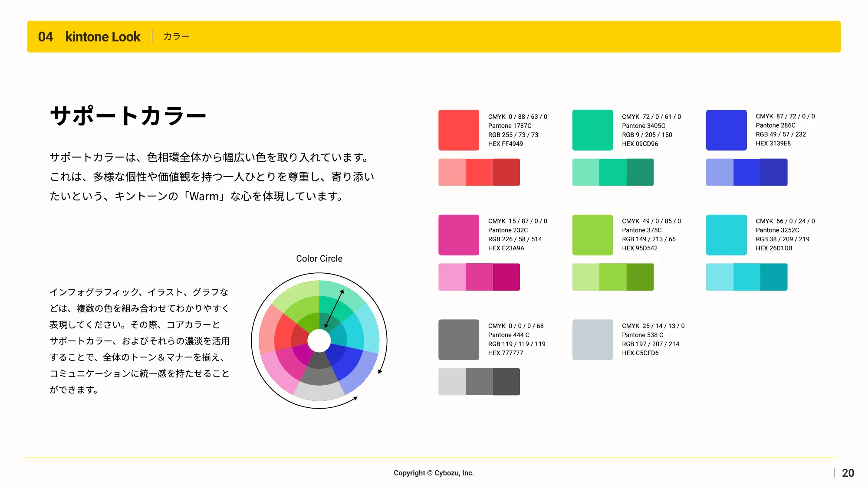This screenshot has height=488, width=868.
Task: Click the darkest pink swatch in gradient
Action: [x=506, y=277]
